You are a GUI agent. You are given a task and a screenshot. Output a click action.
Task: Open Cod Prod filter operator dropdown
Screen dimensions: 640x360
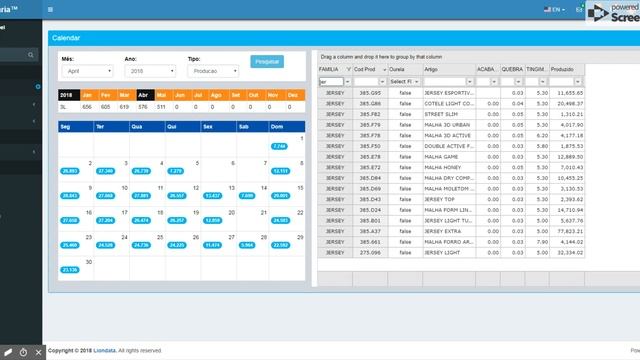pyautogui.click(x=382, y=82)
